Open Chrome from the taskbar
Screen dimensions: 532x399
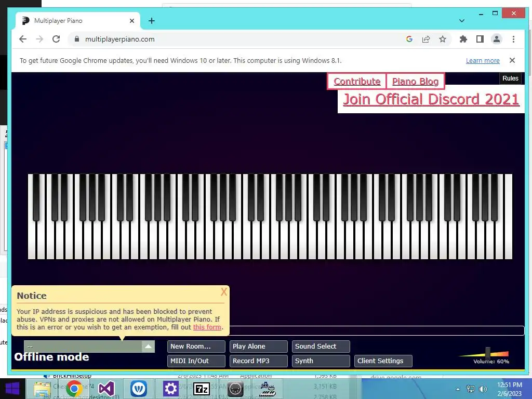pos(74,389)
